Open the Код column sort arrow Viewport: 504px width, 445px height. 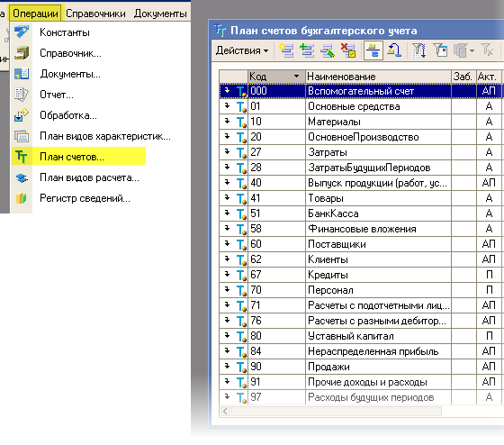296,77
